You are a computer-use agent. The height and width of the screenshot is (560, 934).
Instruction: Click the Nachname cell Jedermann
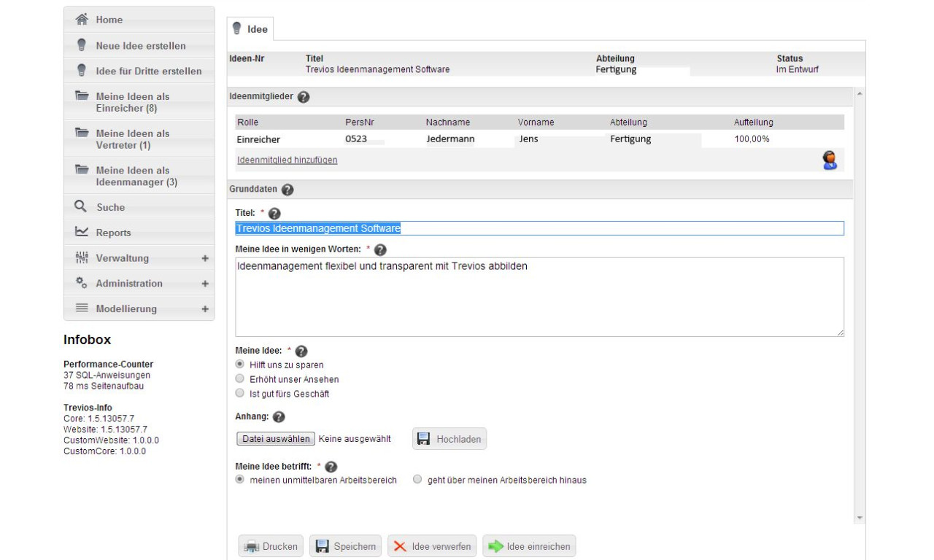[x=450, y=139]
